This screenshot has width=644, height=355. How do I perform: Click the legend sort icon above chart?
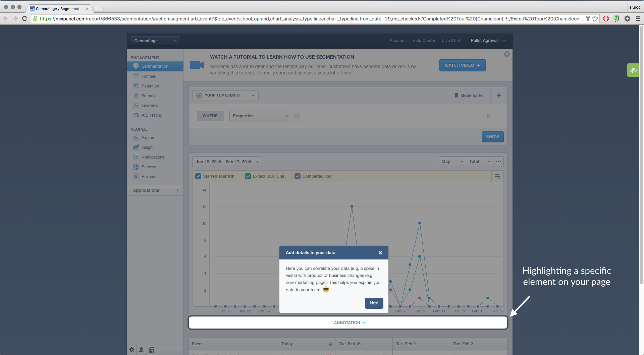point(497,176)
